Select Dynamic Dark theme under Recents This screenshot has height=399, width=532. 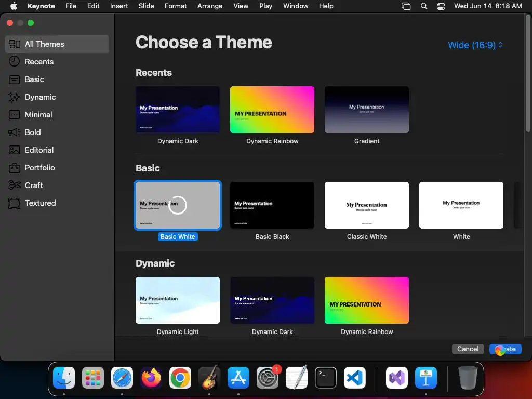[178, 109]
